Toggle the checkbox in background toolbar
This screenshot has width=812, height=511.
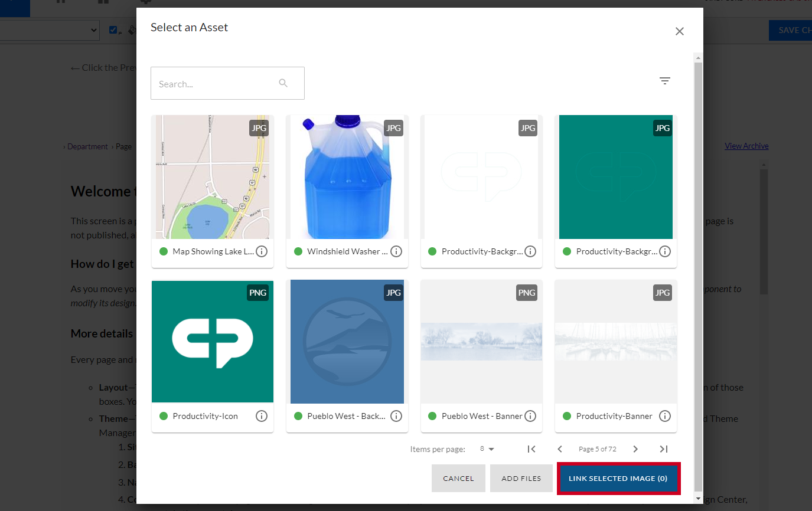[x=113, y=30]
